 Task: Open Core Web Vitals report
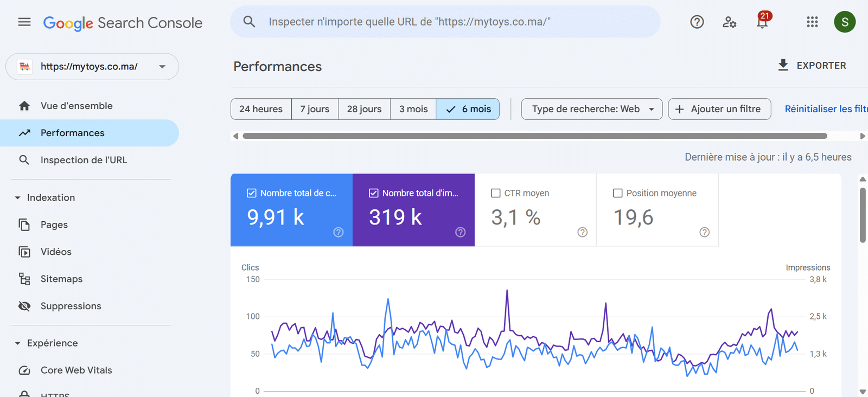tap(90, 370)
